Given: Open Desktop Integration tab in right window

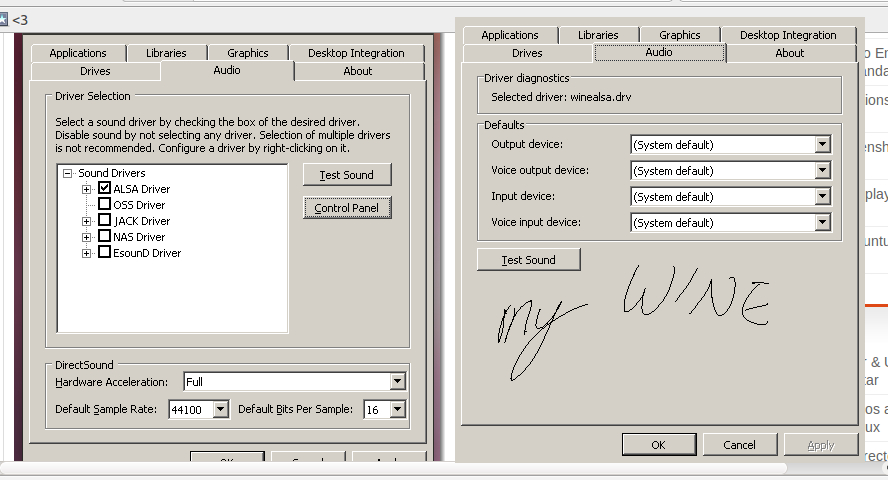Looking at the screenshot, I should click(x=788, y=35).
